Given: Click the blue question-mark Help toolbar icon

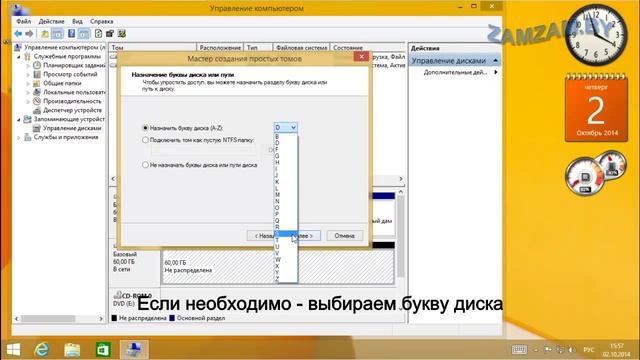Looking at the screenshot, I should click(x=71, y=34).
